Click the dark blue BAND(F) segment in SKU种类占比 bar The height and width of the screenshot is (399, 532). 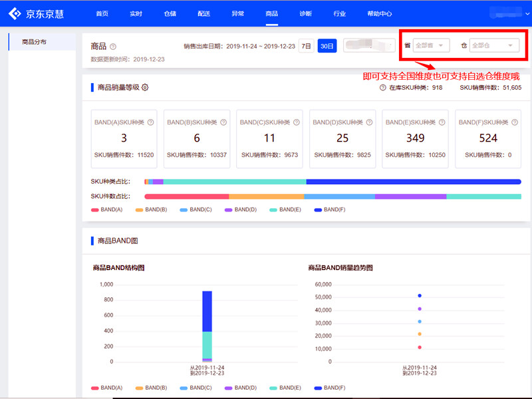point(413,181)
